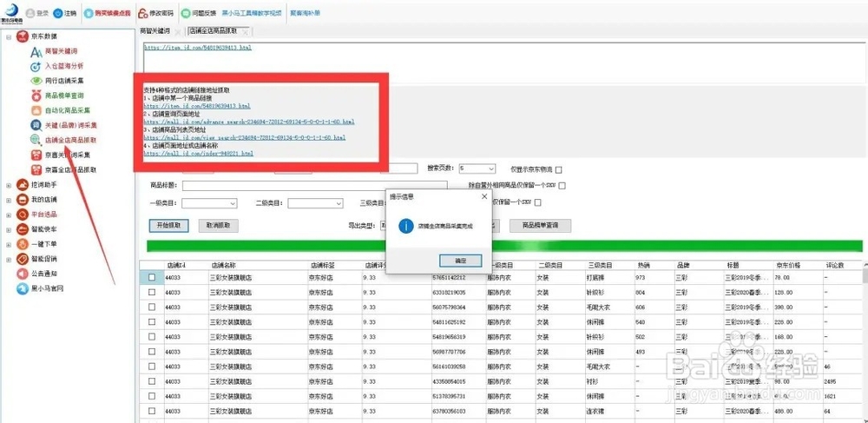Click the 京喜全店商品抓取 red icon
868x423 pixels.
36,169
